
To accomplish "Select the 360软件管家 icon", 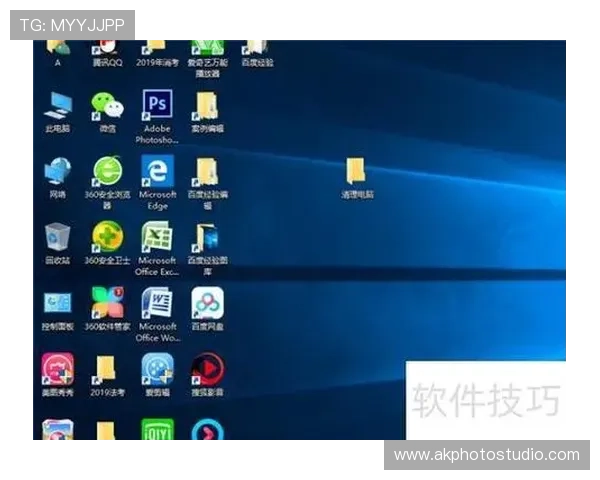I will tap(107, 303).
